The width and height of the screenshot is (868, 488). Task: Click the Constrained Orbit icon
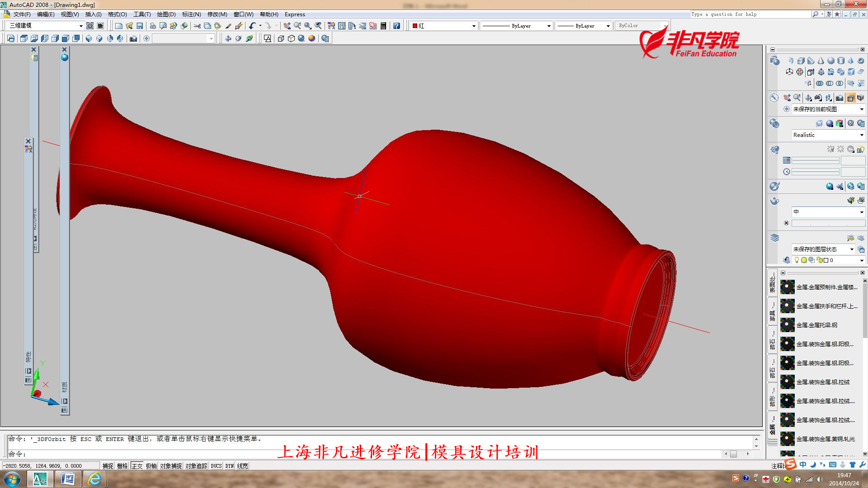(228, 38)
